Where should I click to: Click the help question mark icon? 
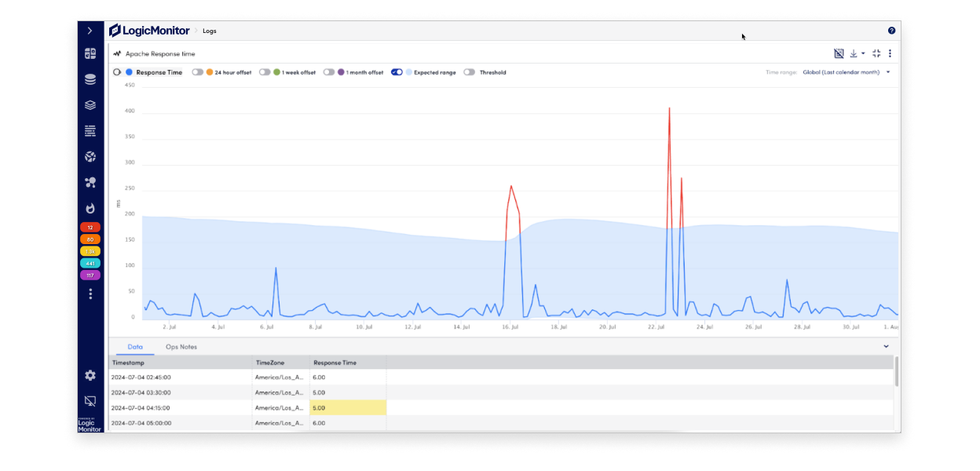891,31
